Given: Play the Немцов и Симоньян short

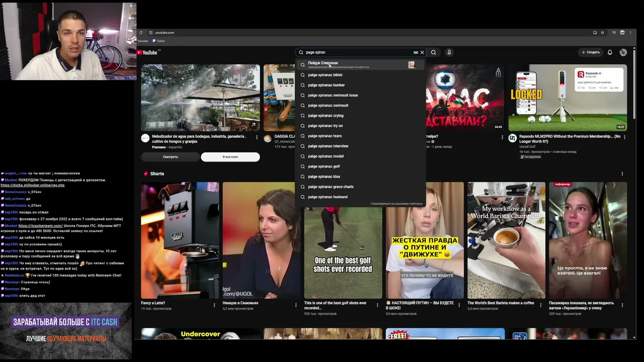Looking at the screenshot, I should click(x=262, y=240).
